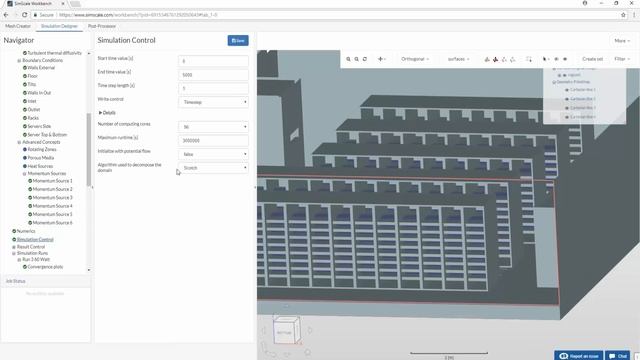
Task: Open the More dropdown above the viewer
Action: tap(622, 41)
